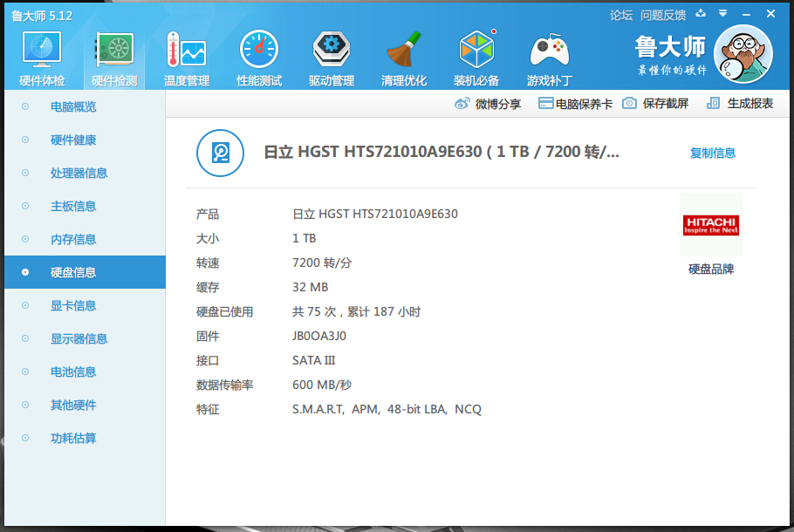The width and height of the screenshot is (794, 532).
Task: Select 显卡信息 in the sidebar
Action: coord(85,305)
